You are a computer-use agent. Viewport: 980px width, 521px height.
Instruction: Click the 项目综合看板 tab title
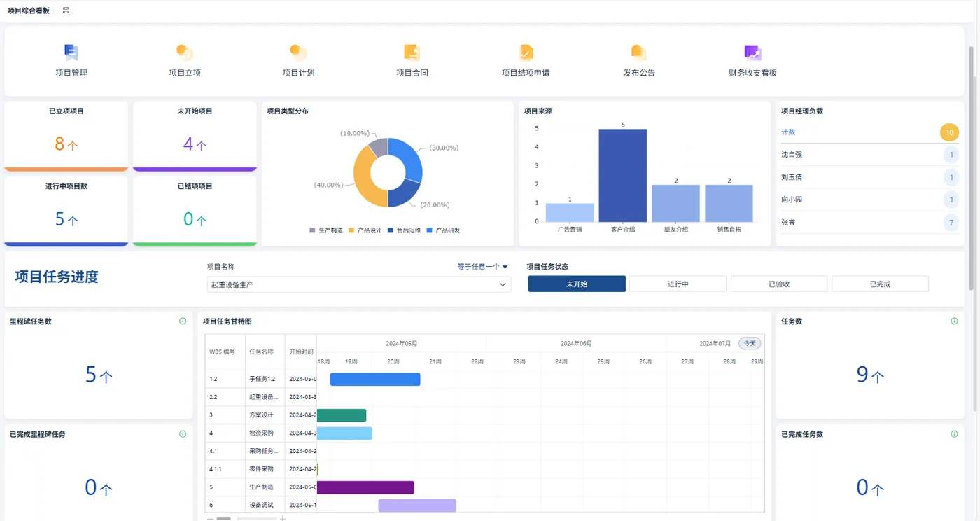pos(29,11)
